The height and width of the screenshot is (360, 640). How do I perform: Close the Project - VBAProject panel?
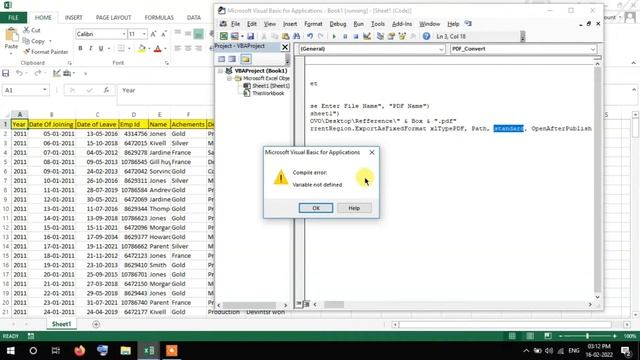(285, 47)
